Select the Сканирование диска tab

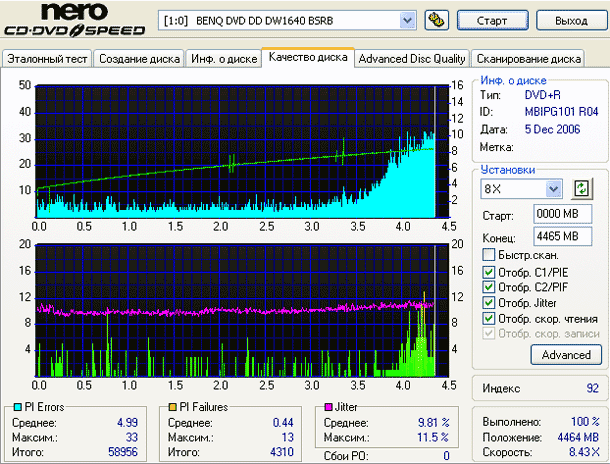[528, 59]
